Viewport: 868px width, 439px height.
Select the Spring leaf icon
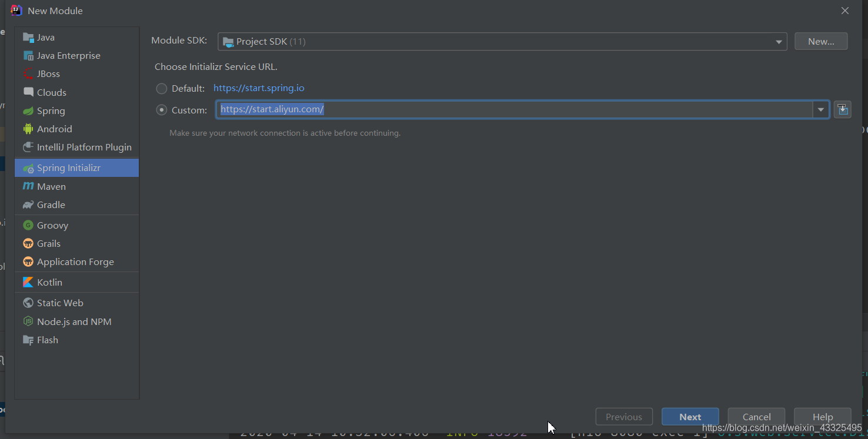[28, 111]
